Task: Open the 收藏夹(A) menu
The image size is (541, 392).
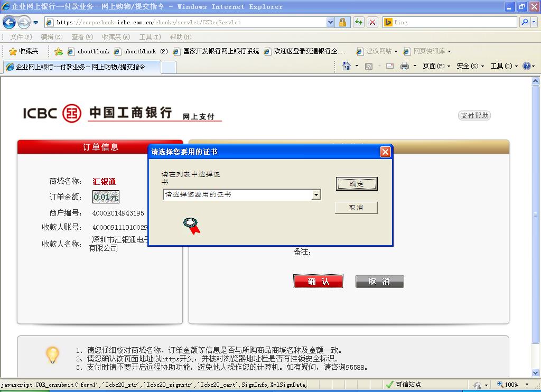Action: [116, 37]
